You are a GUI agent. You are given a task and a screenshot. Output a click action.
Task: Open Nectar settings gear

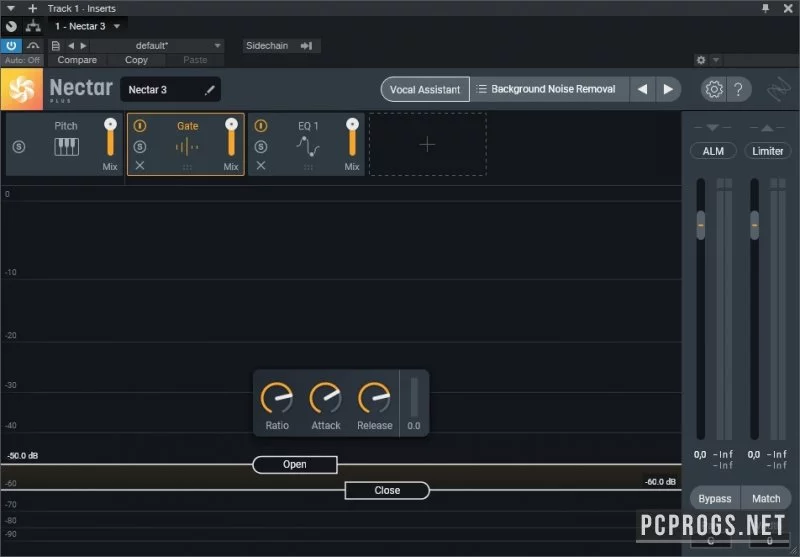click(713, 90)
